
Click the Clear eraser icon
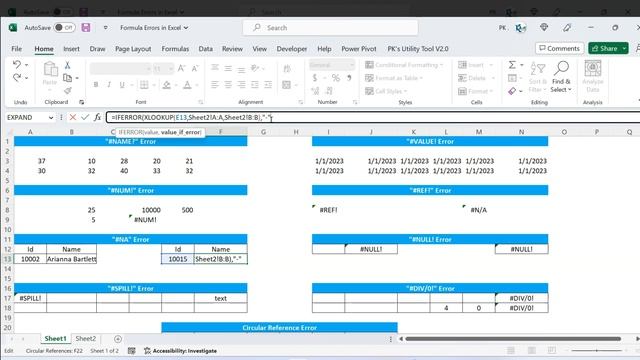tap(512, 91)
